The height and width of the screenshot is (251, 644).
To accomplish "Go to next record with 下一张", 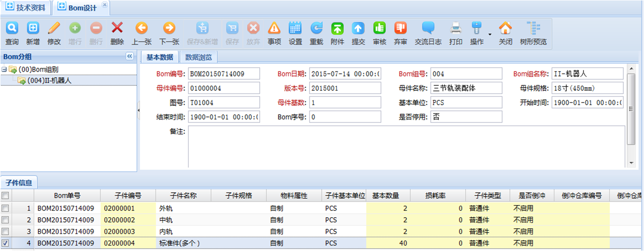I will click(x=169, y=29).
